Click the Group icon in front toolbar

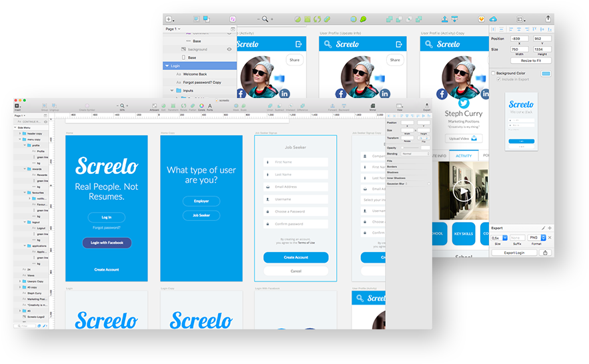pos(44,106)
